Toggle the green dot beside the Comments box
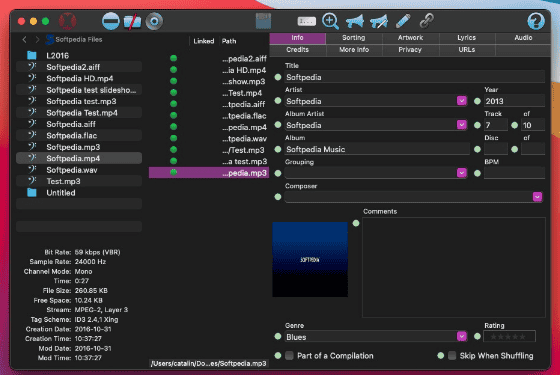This screenshot has height=375, width=560. point(356,223)
